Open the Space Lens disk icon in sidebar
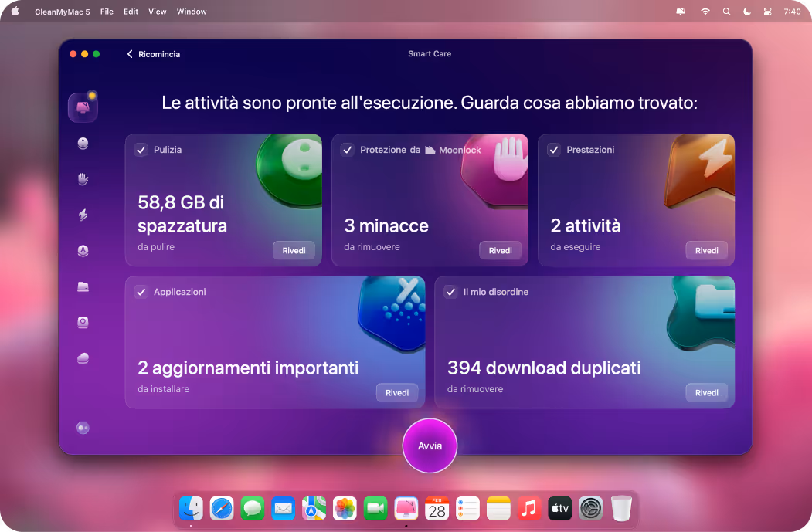812x532 pixels. click(83, 322)
